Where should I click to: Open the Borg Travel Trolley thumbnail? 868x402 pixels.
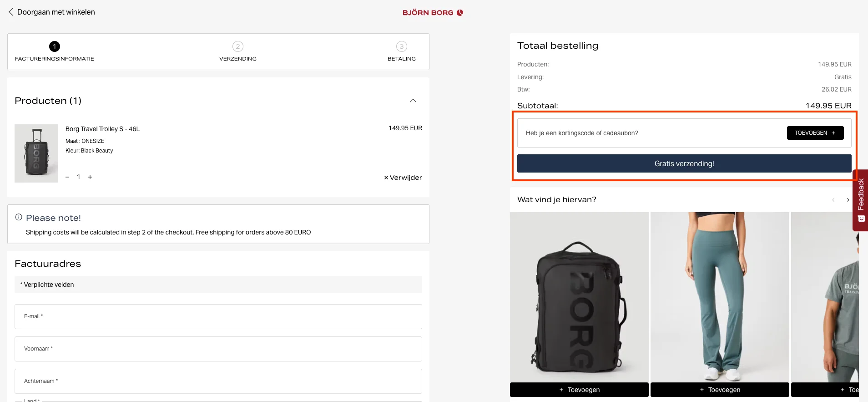pos(36,153)
